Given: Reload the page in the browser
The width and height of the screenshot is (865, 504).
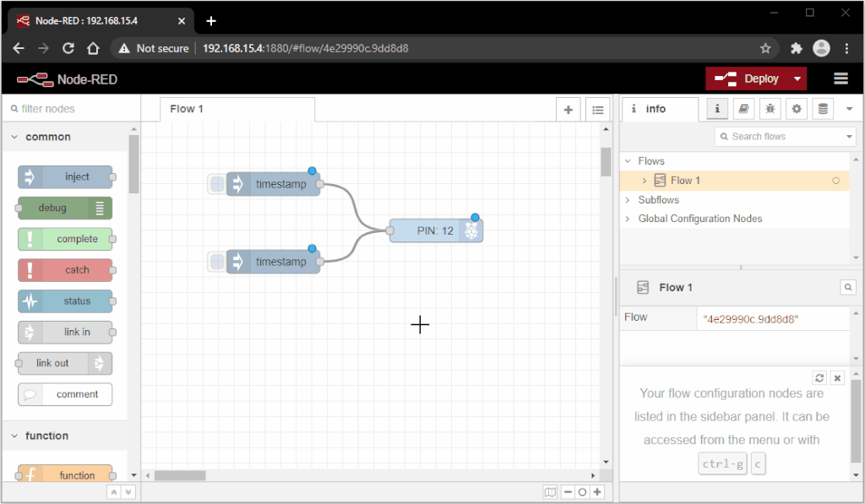Looking at the screenshot, I should pos(68,48).
